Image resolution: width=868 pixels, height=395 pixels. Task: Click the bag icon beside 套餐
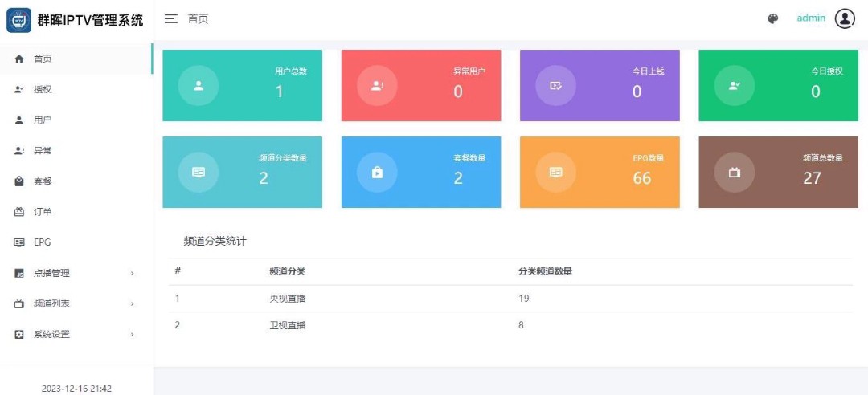coord(19,181)
